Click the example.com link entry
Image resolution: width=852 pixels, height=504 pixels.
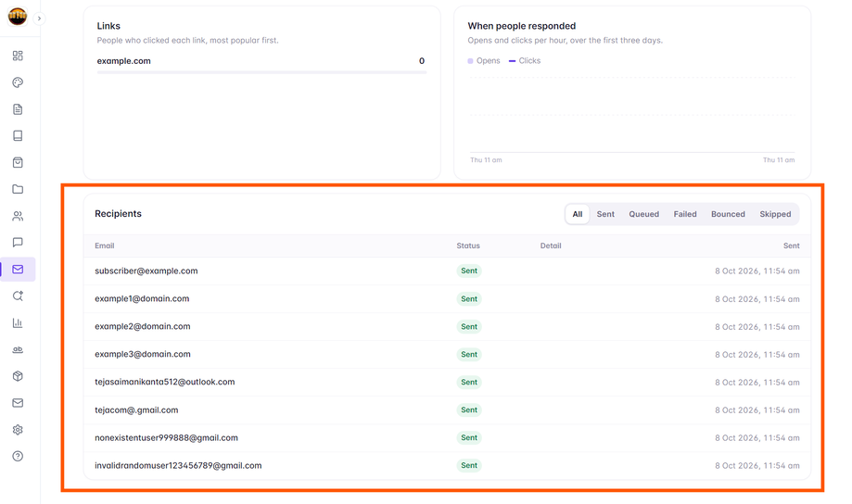(124, 61)
